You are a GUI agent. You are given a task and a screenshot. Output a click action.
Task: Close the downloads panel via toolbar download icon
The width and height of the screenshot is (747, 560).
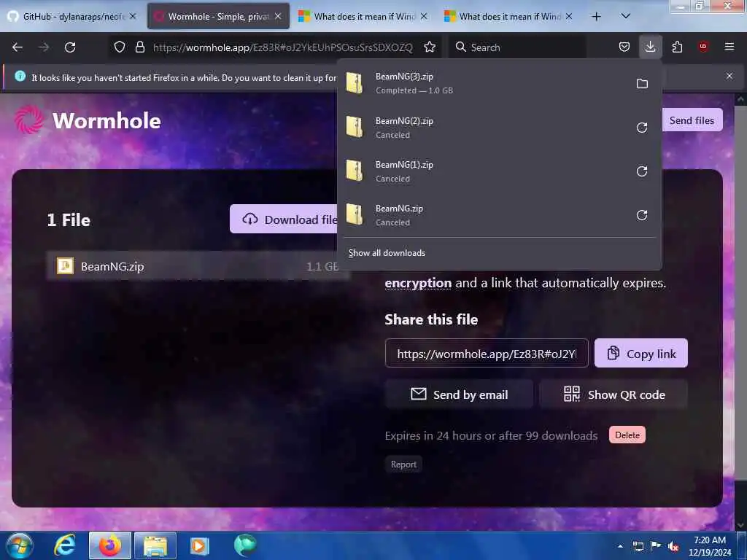(650, 47)
